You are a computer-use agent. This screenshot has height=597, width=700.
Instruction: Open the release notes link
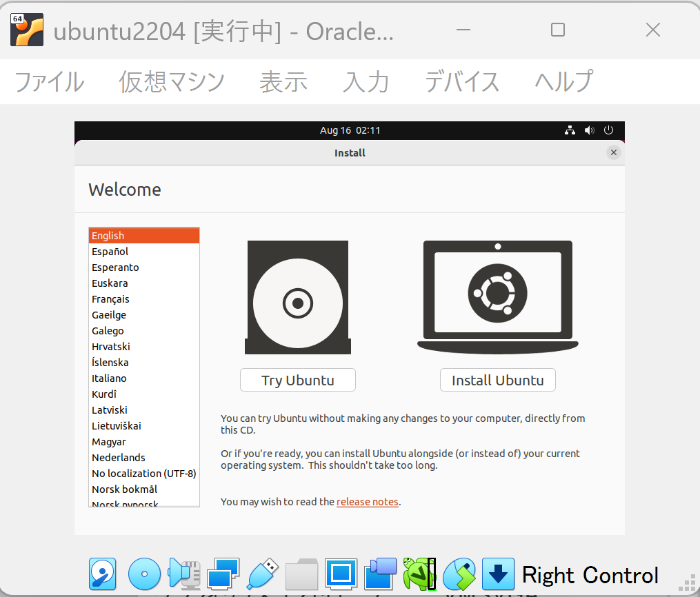pos(368,502)
